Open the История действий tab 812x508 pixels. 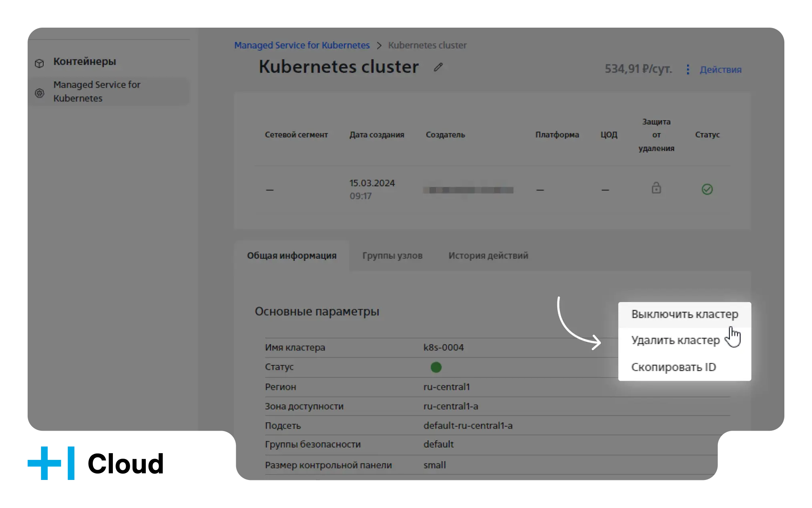tap(488, 256)
